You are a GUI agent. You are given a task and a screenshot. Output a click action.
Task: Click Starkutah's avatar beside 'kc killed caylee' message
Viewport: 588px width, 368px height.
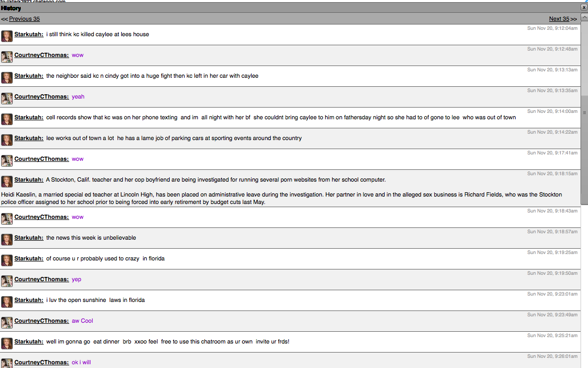[6, 36]
